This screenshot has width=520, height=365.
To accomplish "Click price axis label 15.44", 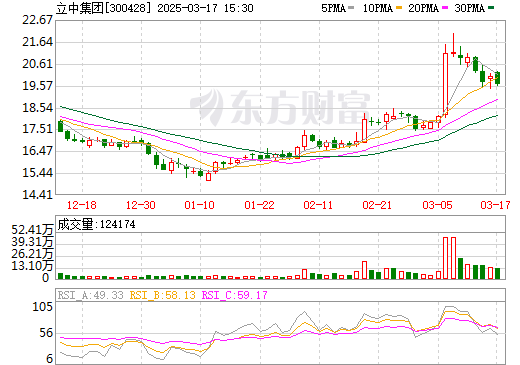I will [37, 173].
